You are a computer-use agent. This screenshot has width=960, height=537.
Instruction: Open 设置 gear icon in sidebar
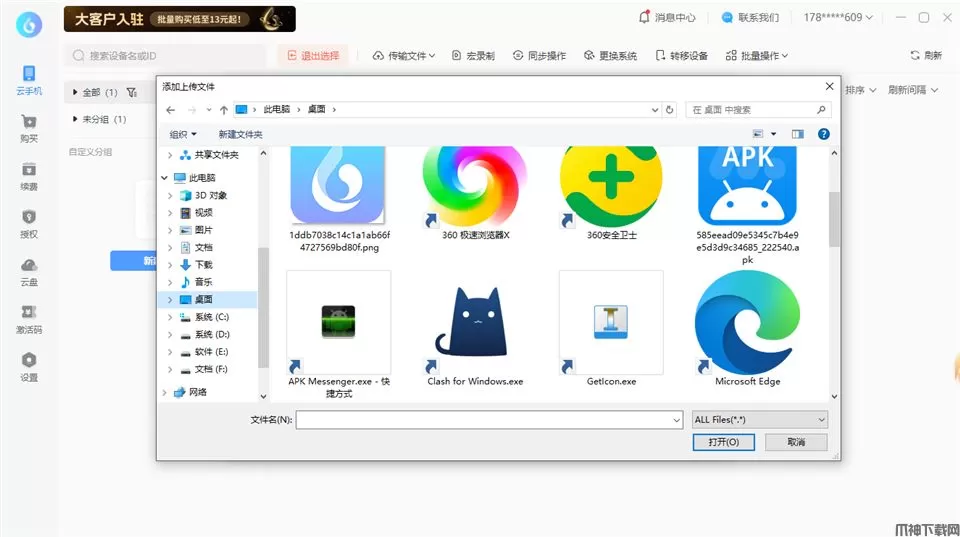28,361
